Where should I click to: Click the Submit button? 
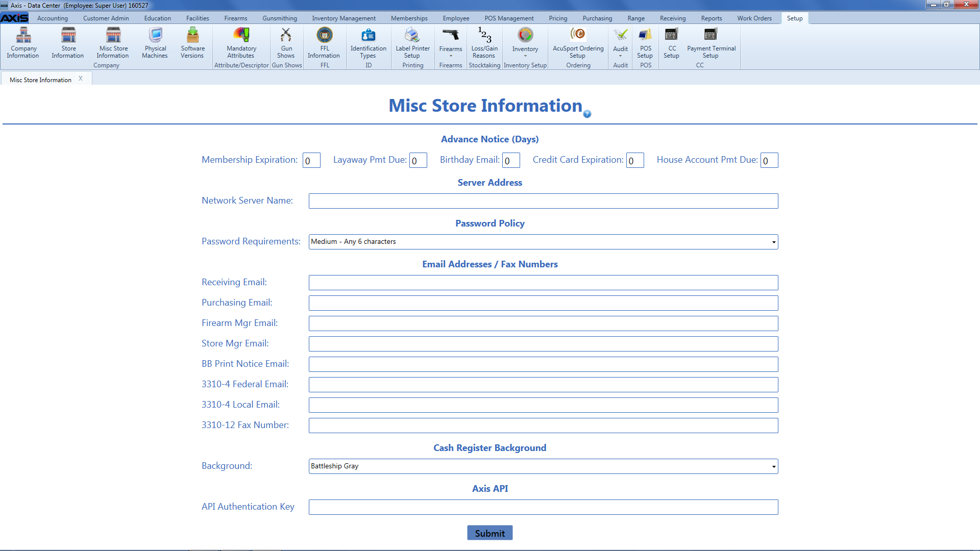(x=490, y=533)
